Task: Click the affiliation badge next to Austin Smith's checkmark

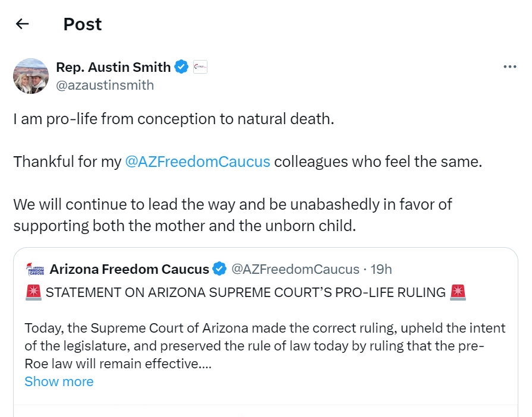Action: tap(200, 67)
